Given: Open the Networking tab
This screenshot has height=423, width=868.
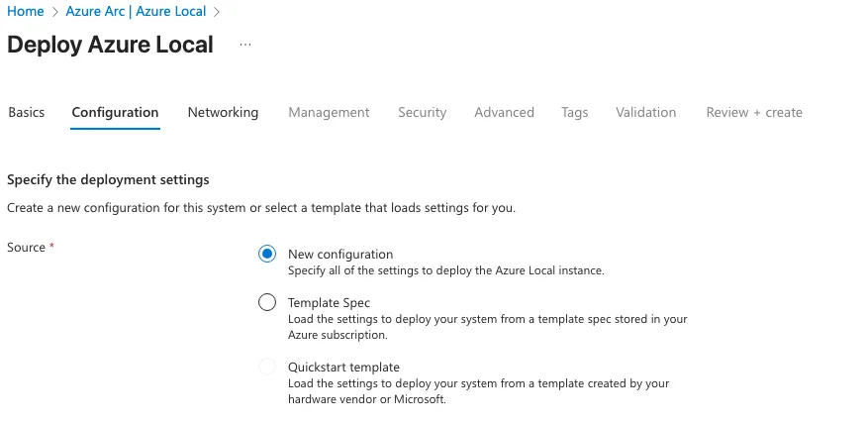Looking at the screenshot, I should click(x=223, y=113).
